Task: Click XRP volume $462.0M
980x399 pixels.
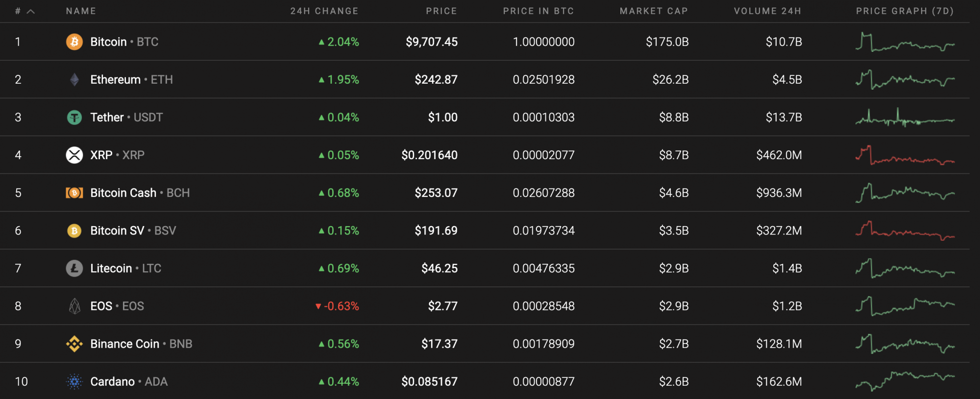Action: point(779,155)
